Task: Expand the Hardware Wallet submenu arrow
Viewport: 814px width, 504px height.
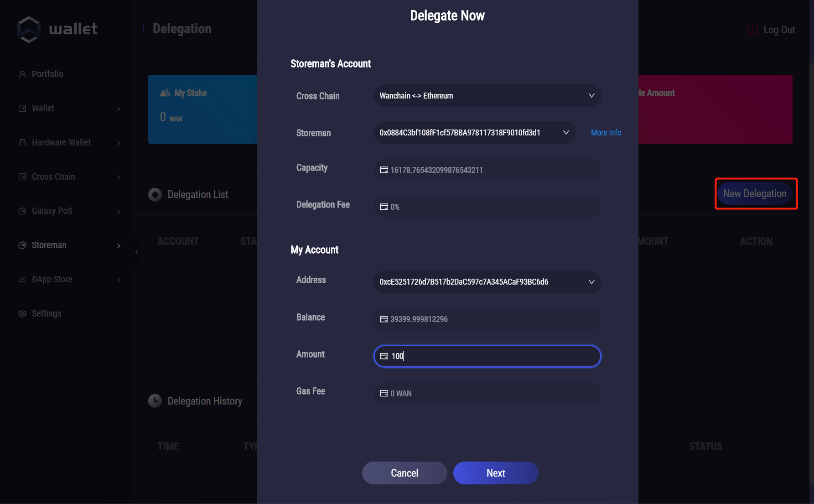Action: [x=119, y=143]
